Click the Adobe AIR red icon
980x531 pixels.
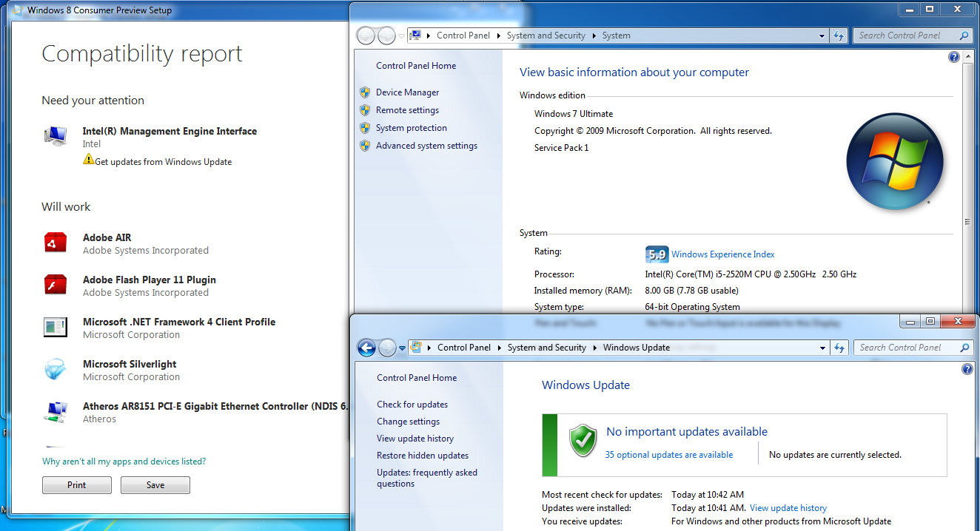point(56,243)
